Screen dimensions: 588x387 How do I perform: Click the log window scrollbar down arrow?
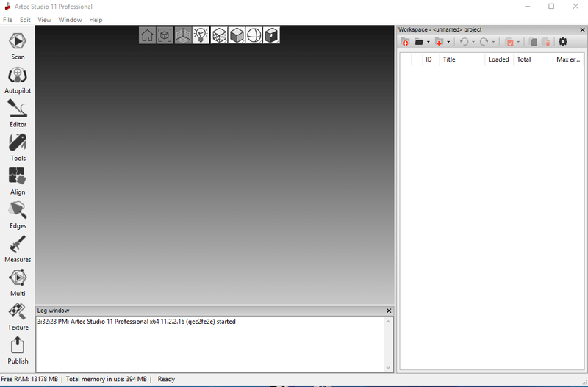[x=389, y=367]
